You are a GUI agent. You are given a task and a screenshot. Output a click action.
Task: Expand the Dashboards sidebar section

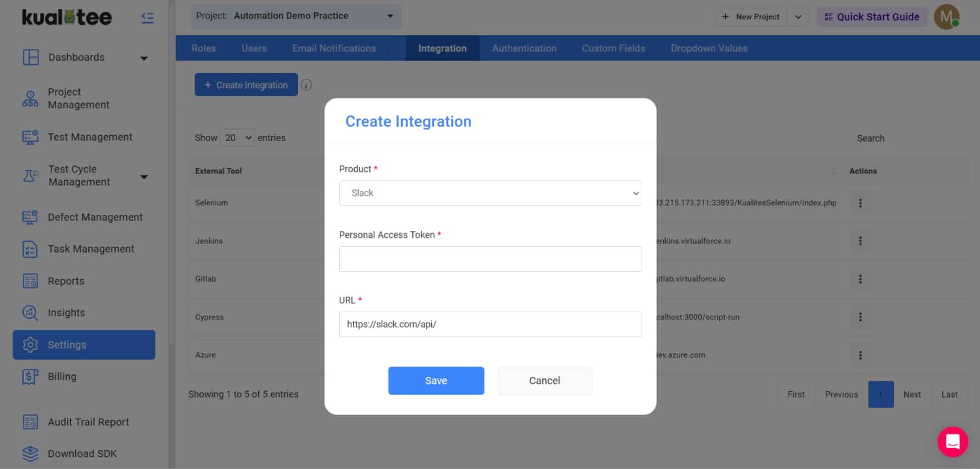click(144, 58)
